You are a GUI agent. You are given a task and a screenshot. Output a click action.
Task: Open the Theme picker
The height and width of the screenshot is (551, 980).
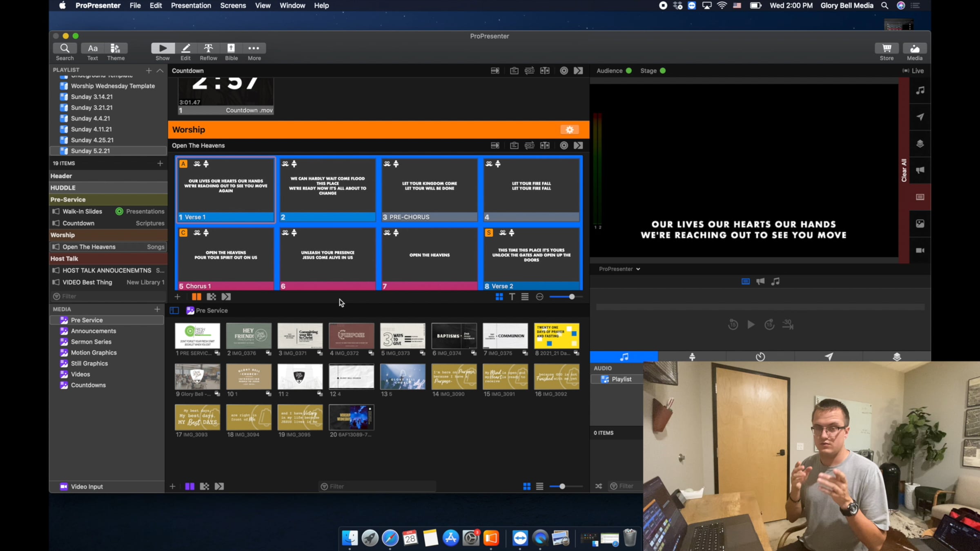[116, 49]
